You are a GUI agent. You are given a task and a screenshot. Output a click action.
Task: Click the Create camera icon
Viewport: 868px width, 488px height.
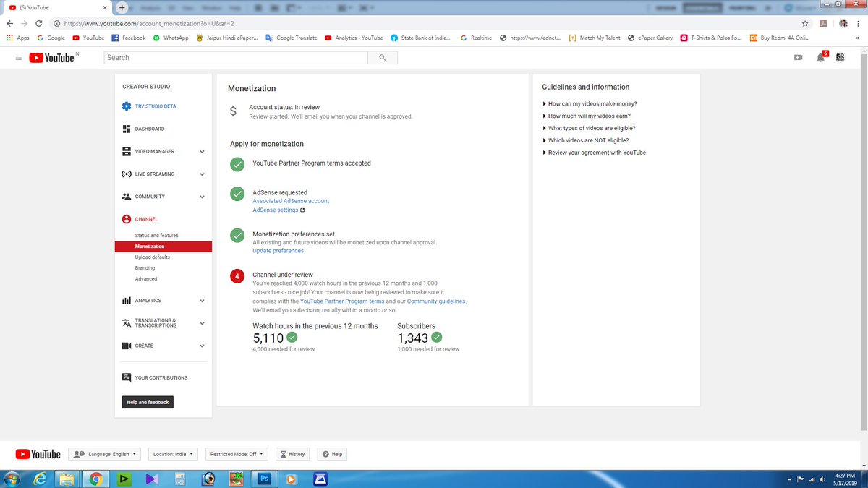tap(126, 346)
